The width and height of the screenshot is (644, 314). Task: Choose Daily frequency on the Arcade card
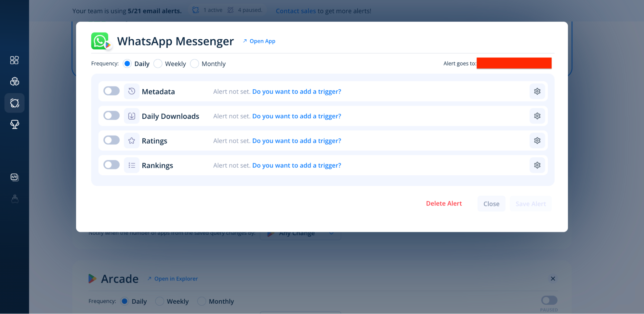(124, 301)
